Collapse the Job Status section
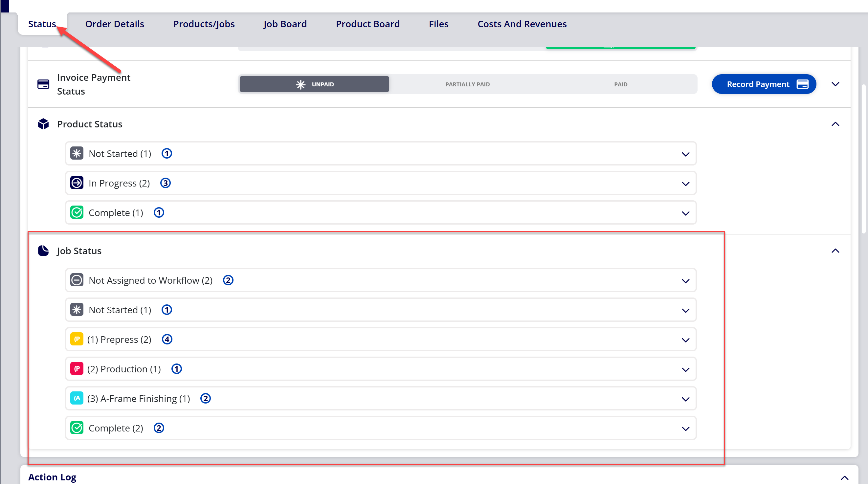The height and width of the screenshot is (484, 868). pos(835,251)
